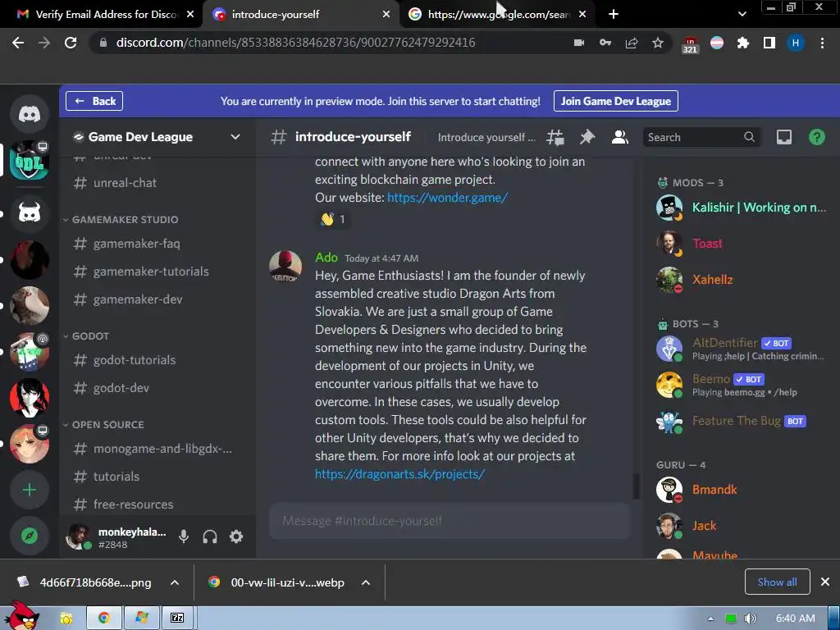This screenshot has width=840, height=630.
Task: Expand options for the webp download
Action: pos(366,583)
